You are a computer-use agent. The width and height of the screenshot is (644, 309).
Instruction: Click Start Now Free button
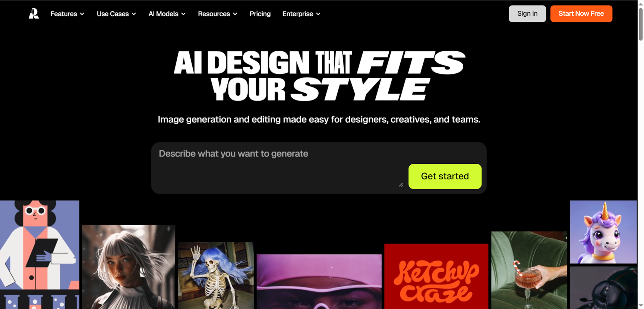[581, 14]
